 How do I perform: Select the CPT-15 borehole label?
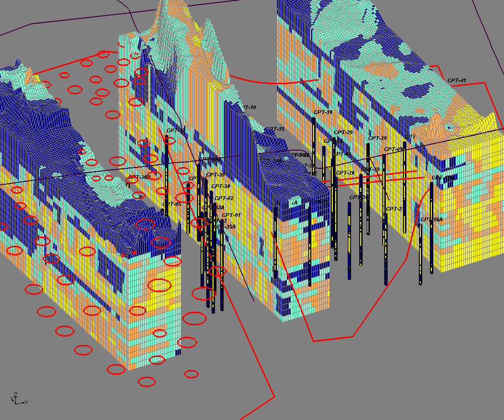276,129
